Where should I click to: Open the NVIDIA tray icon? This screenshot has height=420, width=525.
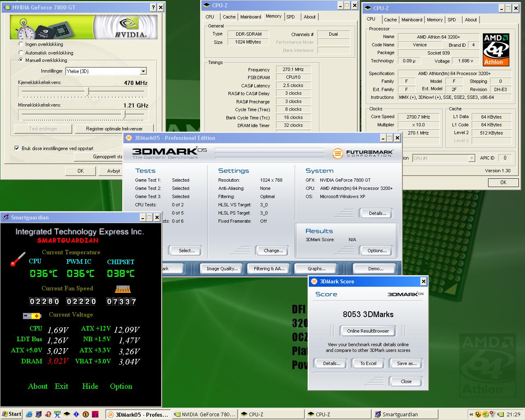click(x=500, y=414)
